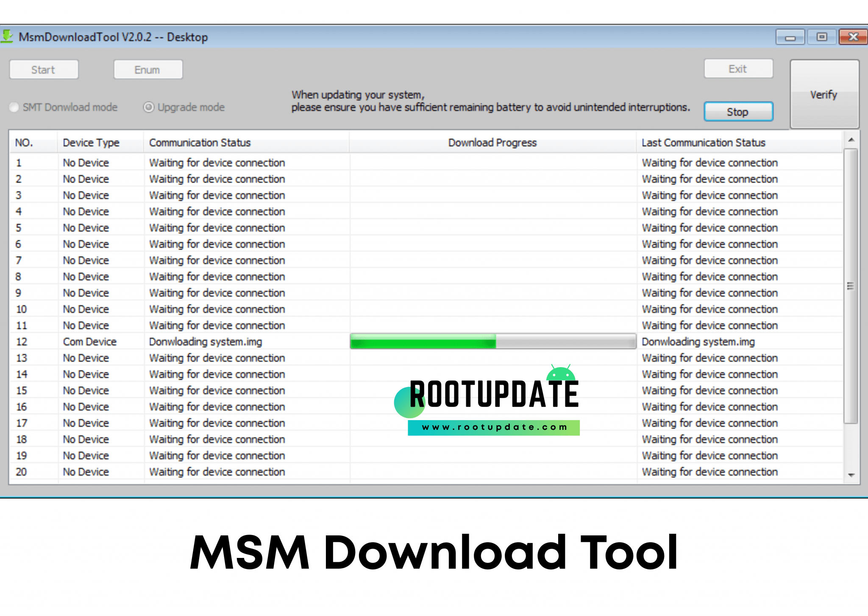Click row 19 Communication Status text

click(217, 455)
